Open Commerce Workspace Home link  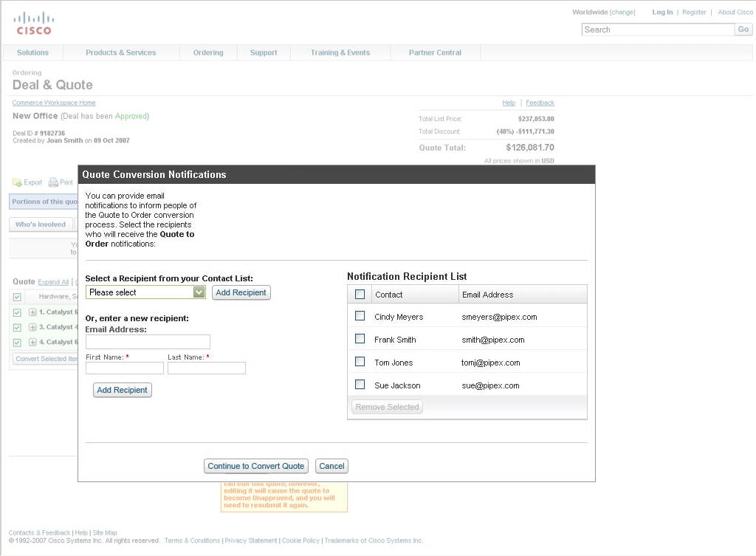[54, 103]
